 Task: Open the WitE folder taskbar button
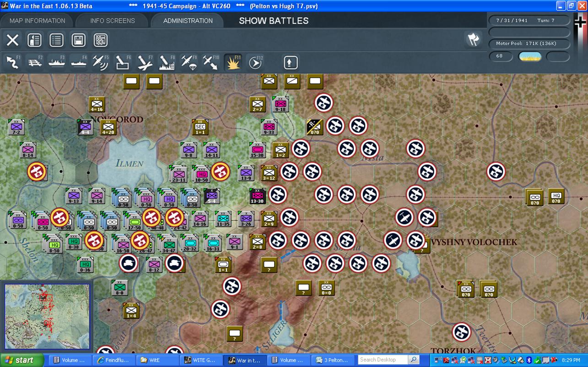[x=158, y=360]
